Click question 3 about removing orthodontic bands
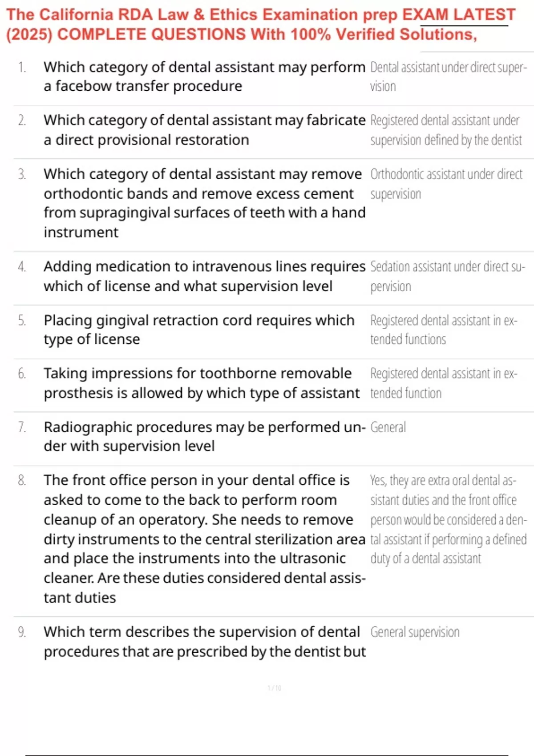Image resolution: width=534 pixels, height=756 pixels. (x=204, y=203)
